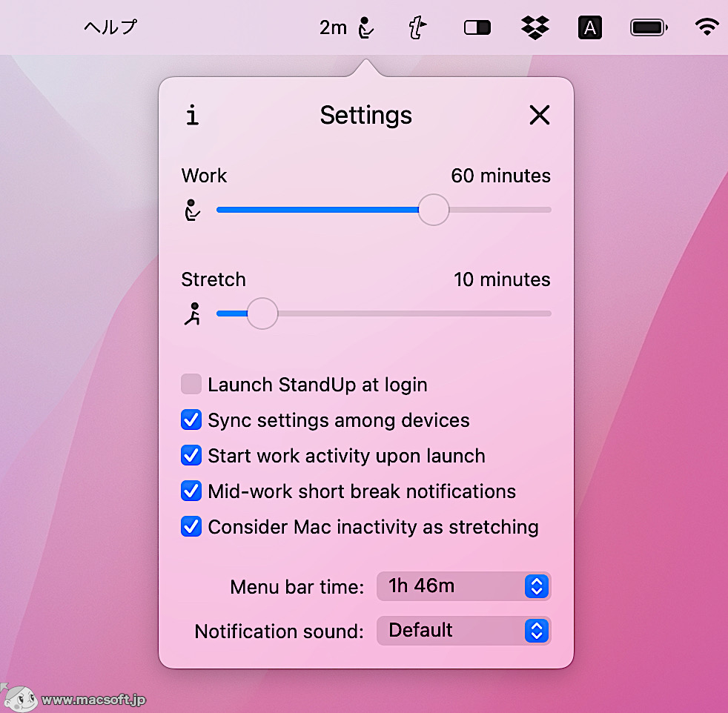Click the Settings title
This screenshot has width=728, height=713.
point(366,116)
